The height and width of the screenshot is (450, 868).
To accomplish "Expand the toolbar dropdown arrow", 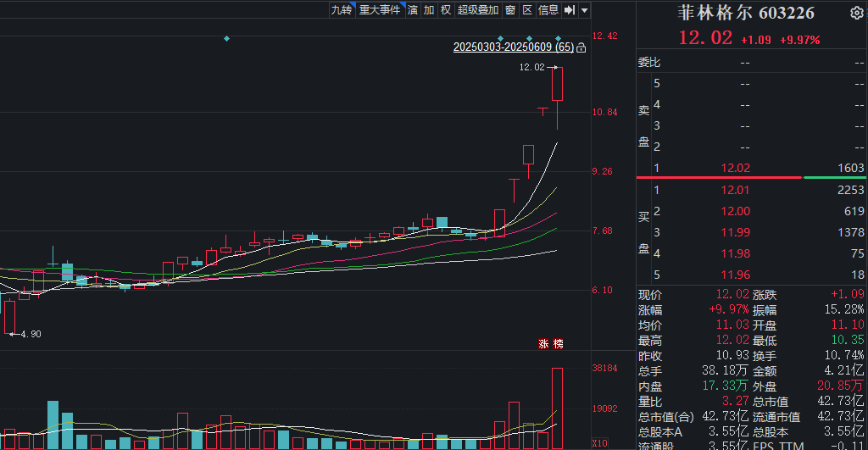I will tap(585, 10).
